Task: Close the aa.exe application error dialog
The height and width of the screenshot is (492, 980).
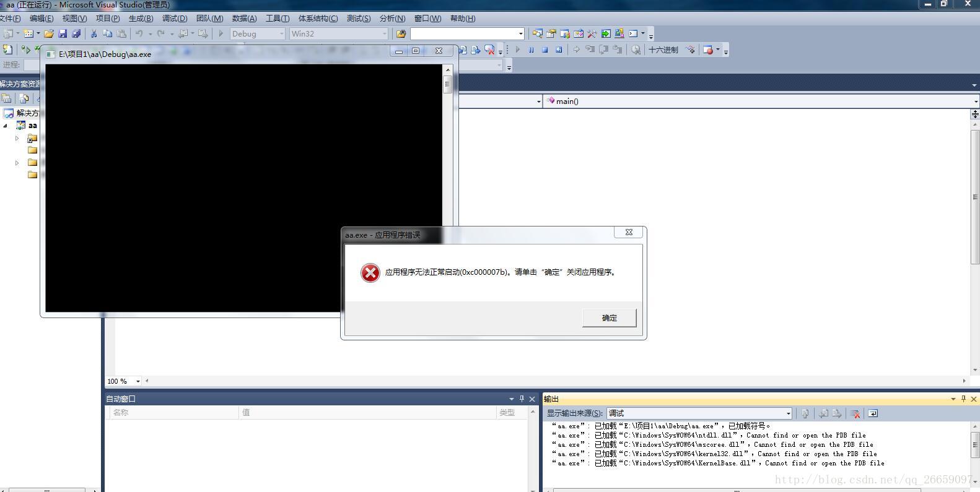Action: [629, 232]
